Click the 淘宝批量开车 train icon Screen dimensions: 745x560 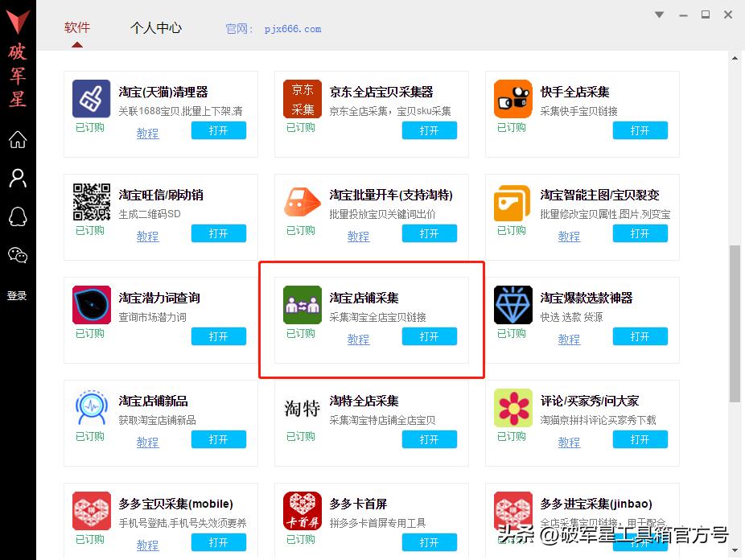303,201
